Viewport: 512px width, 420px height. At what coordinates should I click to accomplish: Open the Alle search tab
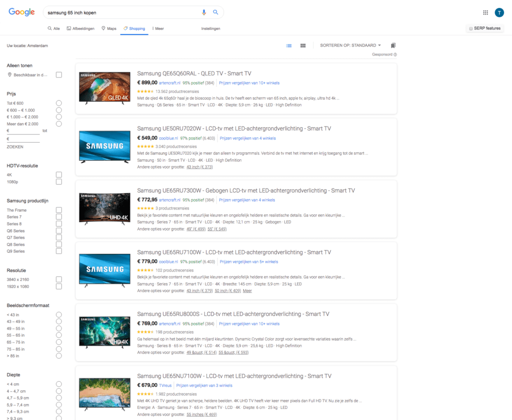pos(54,28)
